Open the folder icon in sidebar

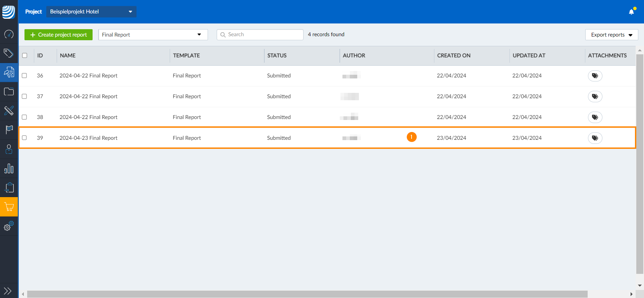coord(9,92)
